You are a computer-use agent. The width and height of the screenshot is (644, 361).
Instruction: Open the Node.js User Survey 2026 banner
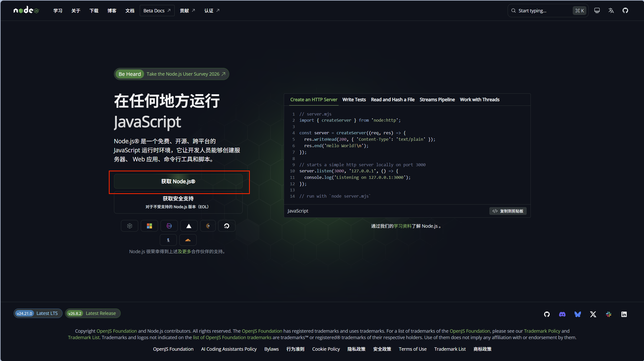tap(171, 74)
